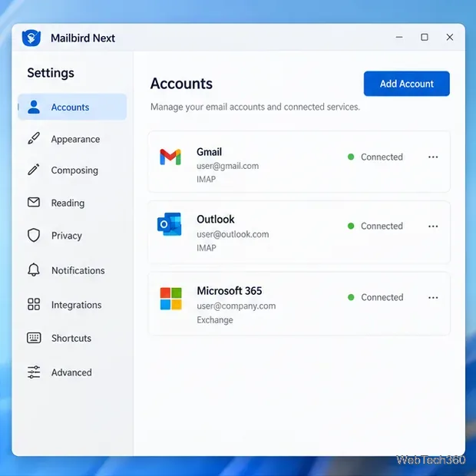Click the user@outlook.com address

233,234
